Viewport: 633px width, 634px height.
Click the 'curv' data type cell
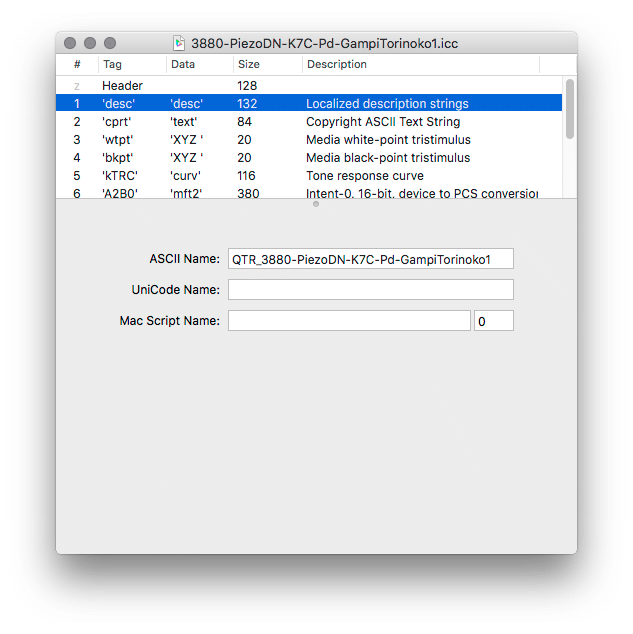186,176
